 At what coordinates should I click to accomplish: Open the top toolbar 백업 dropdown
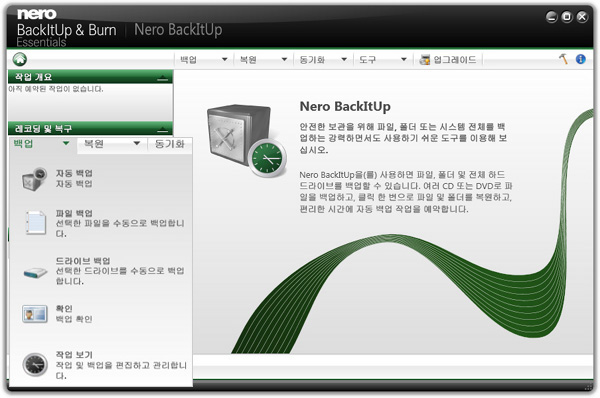204,60
